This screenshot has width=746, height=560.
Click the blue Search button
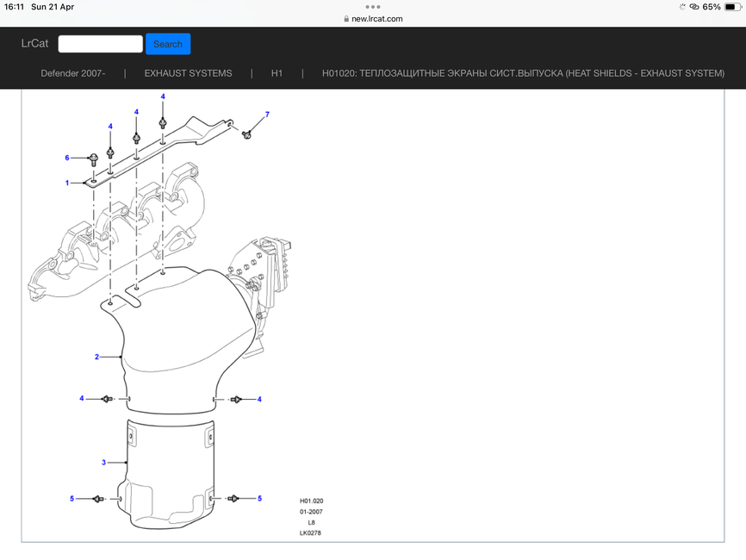(168, 44)
